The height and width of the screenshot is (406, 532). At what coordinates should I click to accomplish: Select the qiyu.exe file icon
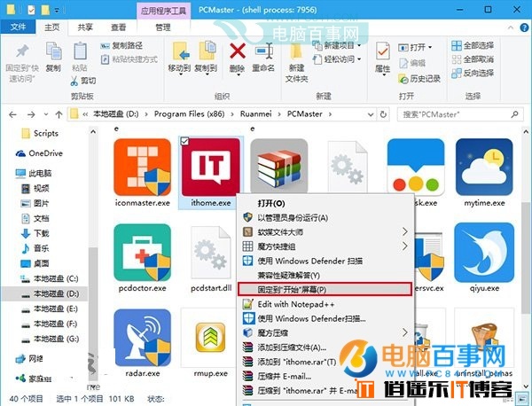[484, 253]
